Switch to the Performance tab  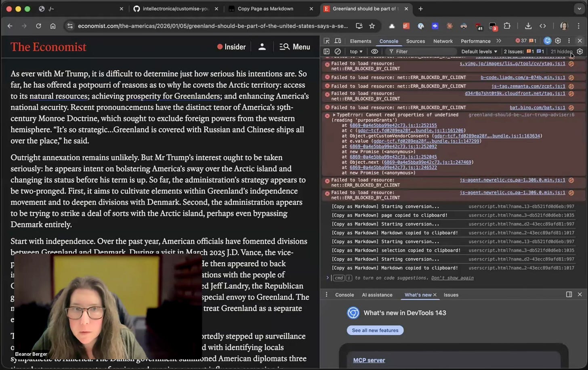point(475,41)
